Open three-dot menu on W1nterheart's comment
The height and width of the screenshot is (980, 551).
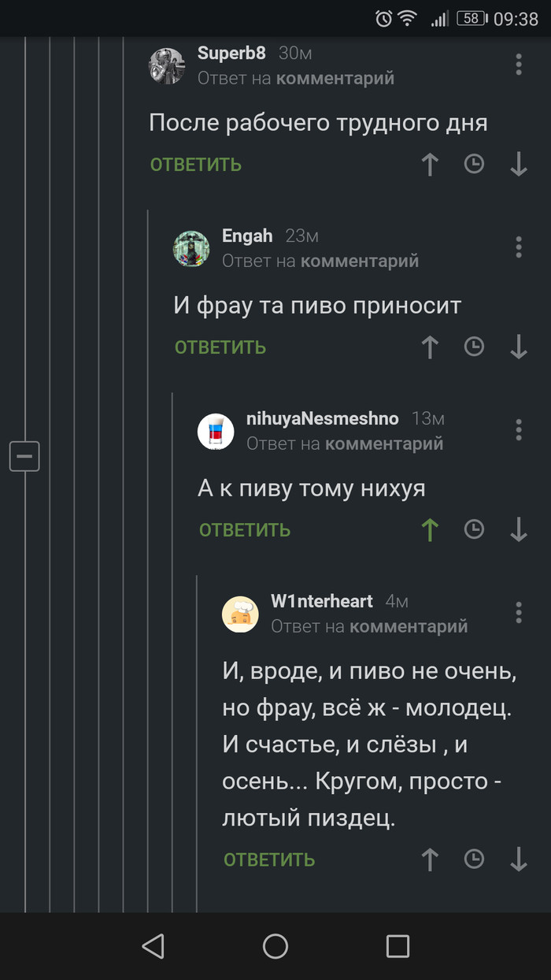point(518,613)
